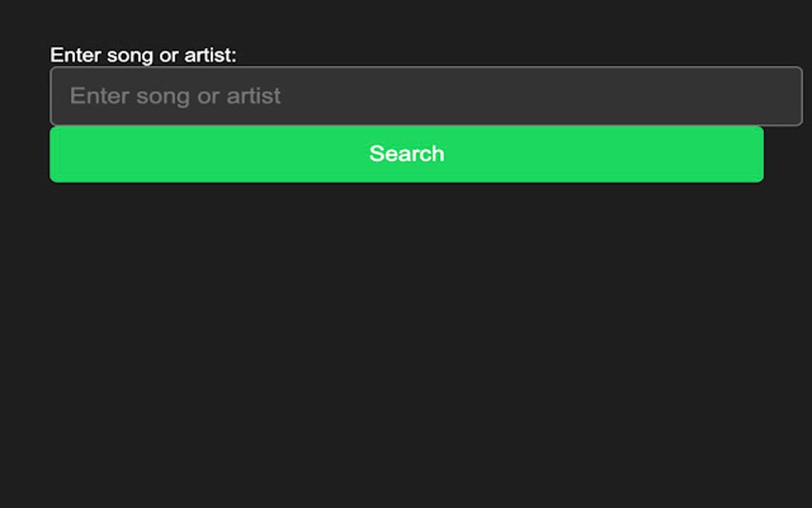This screenshot has width=812, height=508.
Task: Click the green Search button
Action: tap(406, 154)
